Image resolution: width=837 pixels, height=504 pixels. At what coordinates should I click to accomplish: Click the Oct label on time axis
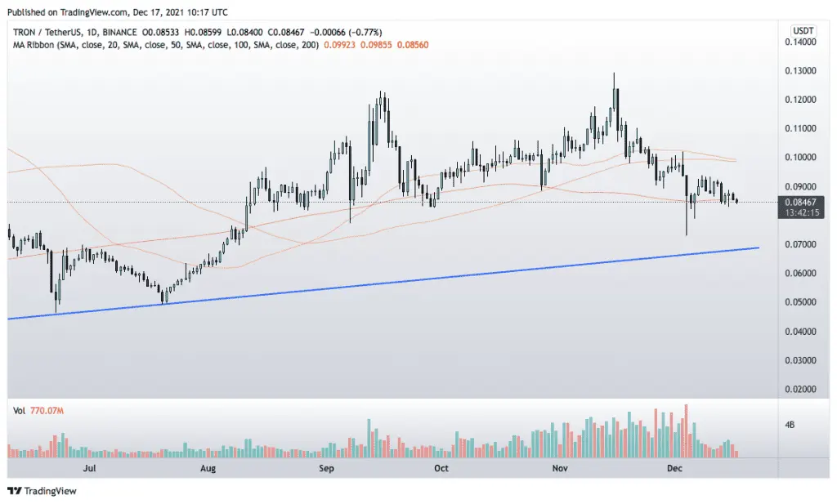[441, 468]
